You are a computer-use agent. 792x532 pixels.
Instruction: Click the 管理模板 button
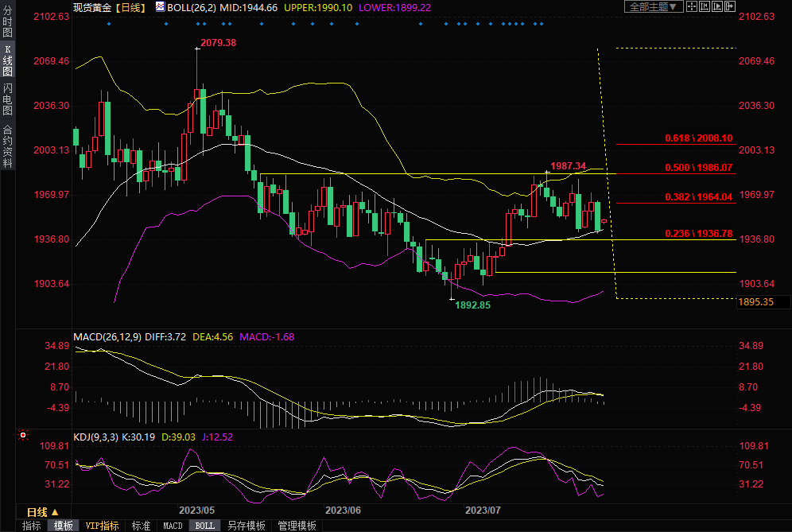click(297, 526)
